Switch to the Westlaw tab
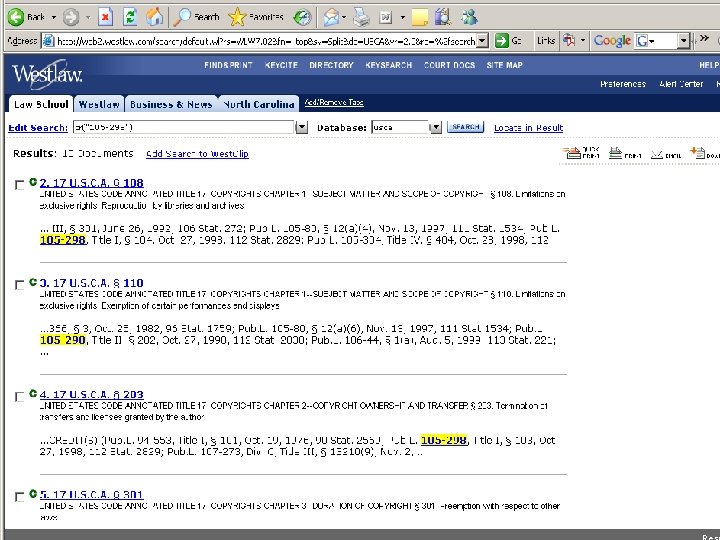Image resolution: width=720 pixels, height=540 pixels. [99, 104]
